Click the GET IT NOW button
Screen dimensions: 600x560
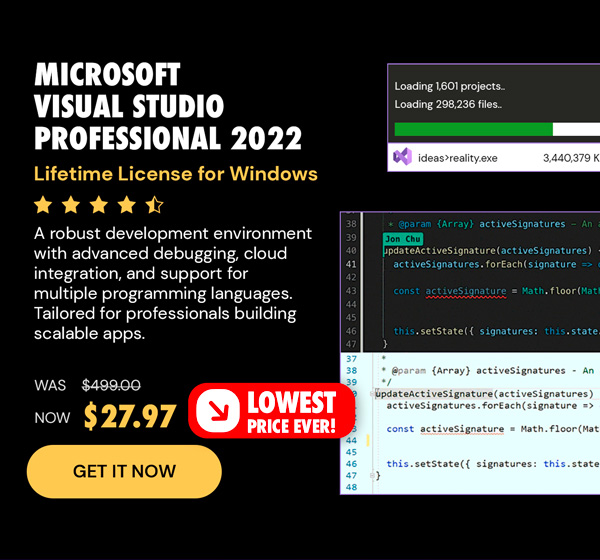click(x=124, y=471)
